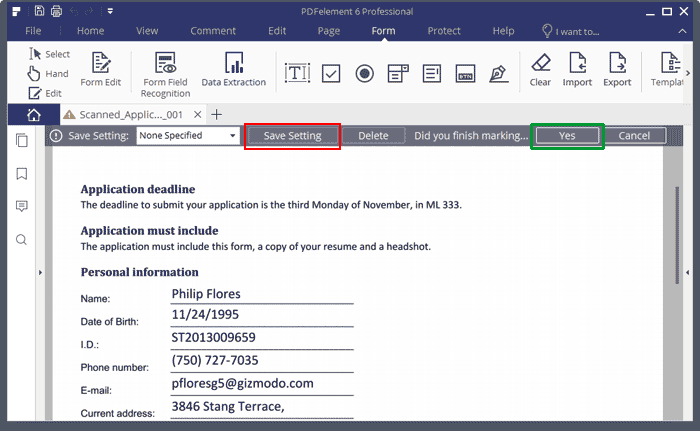Screen dimensions: 700x431
Task: Click Yes to finish marking
Action: [x=567, y=135]
